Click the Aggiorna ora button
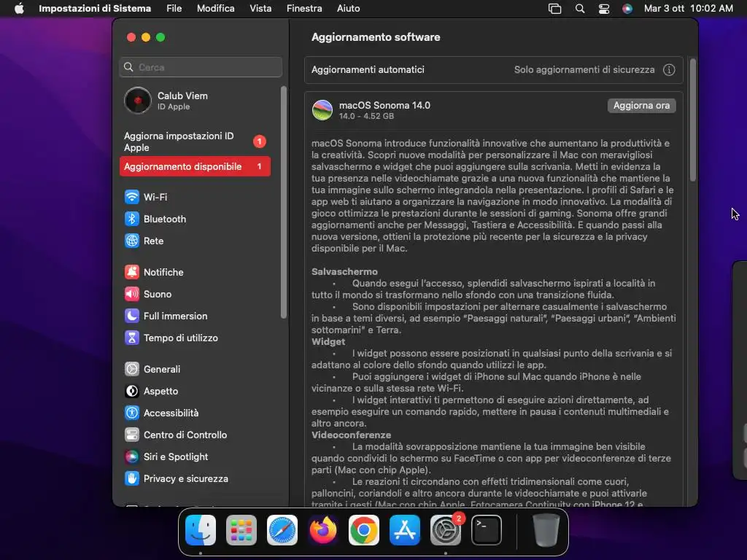The width and height of the screenshot is (747, 560). (641, 106)
